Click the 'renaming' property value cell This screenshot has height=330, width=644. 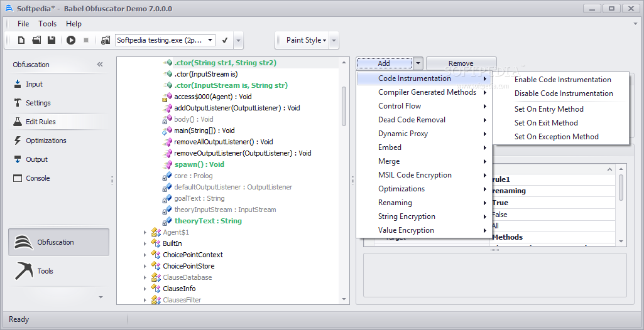click(x=554, y=191)
